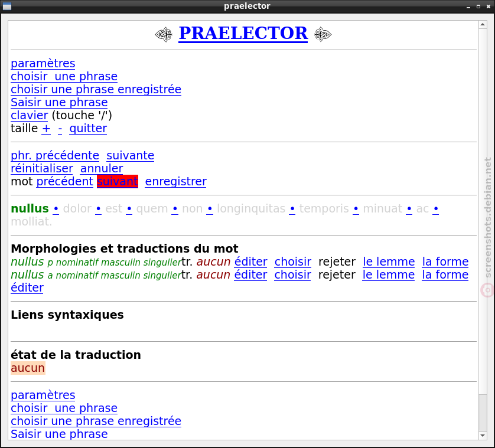Click 'éditer' on the 'nullus p' row
The height and width of the screenshot is (448, 495).
(x=251, y=262)
